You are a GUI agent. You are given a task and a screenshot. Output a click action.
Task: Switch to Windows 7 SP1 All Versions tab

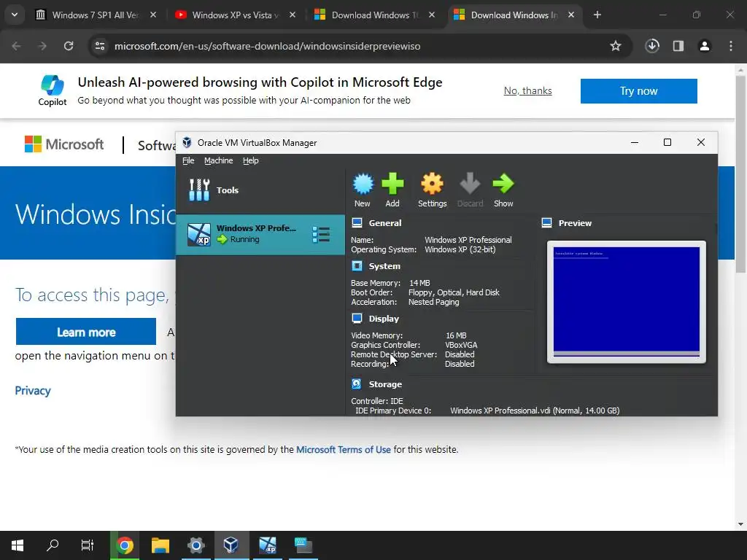(x=96, y=15)
